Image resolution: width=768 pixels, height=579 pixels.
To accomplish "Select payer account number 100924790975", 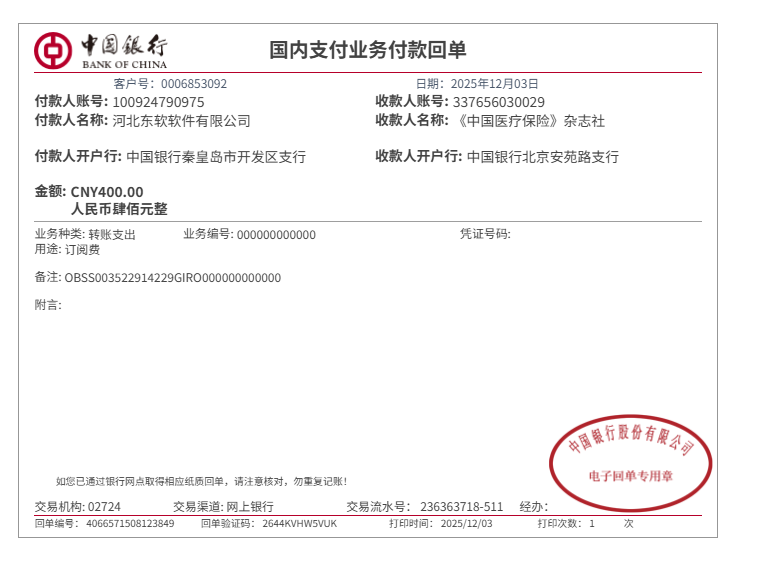I will pyautogui.click(x=158, y=102).
